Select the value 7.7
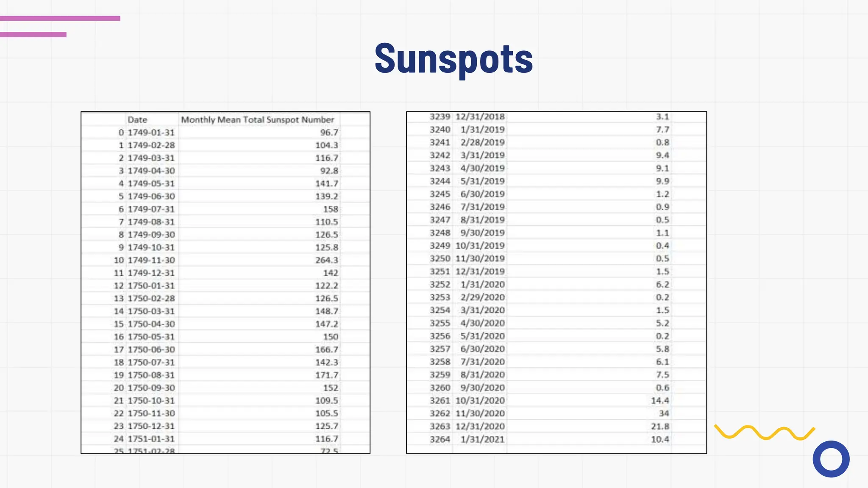 pyautogui.click(x=662, y=129)
